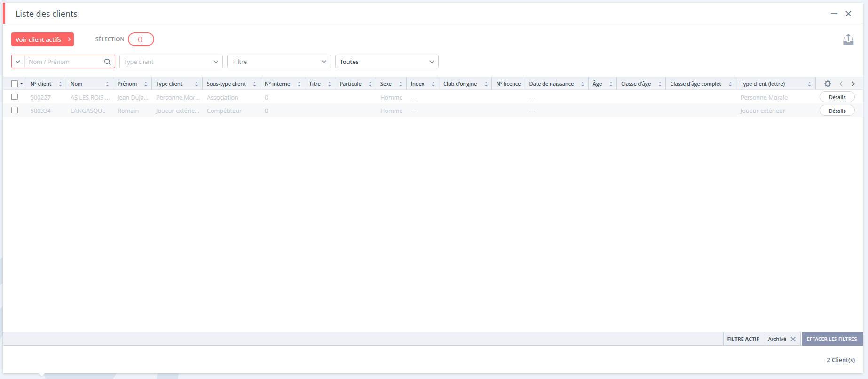Check the row for client 500334
The width and height of the screenshot is (868, 379).
(x=15, y=110)
